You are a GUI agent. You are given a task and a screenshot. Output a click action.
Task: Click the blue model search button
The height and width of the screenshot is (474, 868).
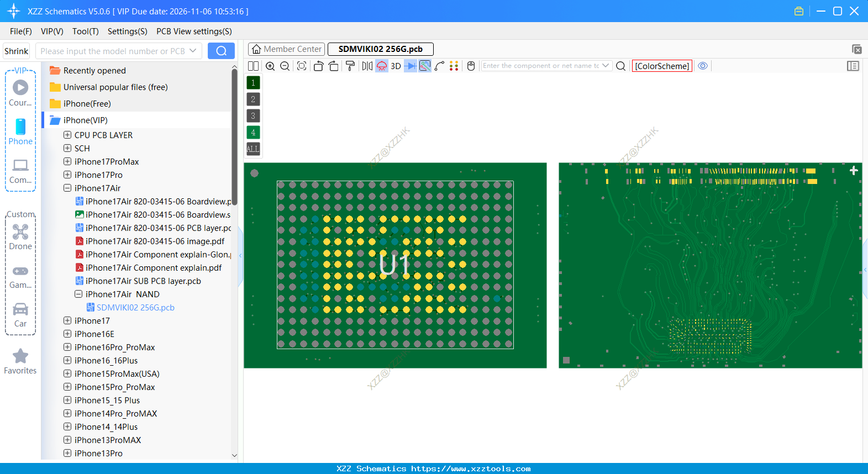click(221, 51)
